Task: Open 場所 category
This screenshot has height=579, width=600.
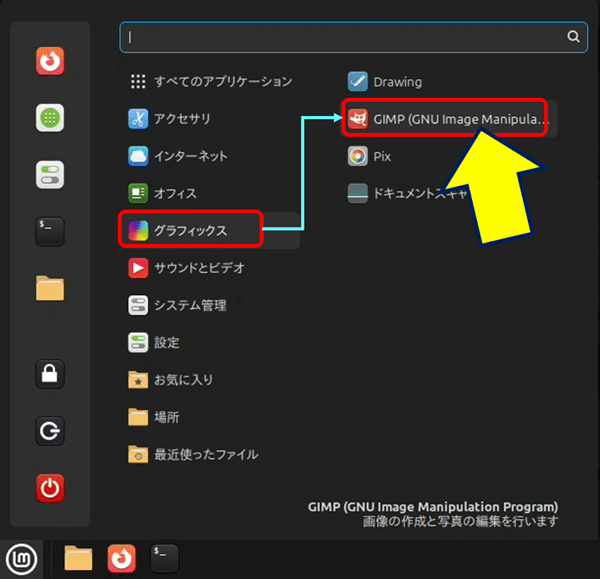Action: pyautogui.click(x=211, y=417)
